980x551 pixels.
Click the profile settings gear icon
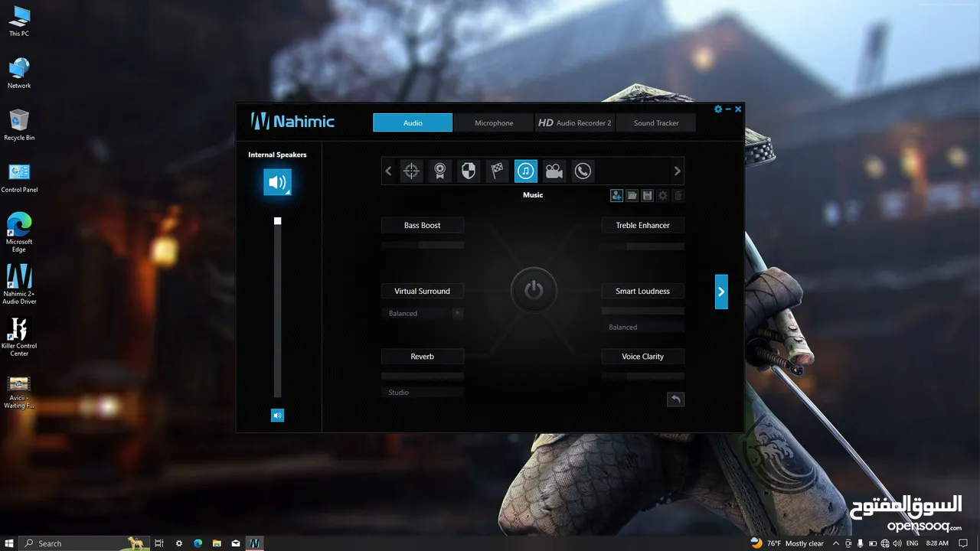(663, 196)
